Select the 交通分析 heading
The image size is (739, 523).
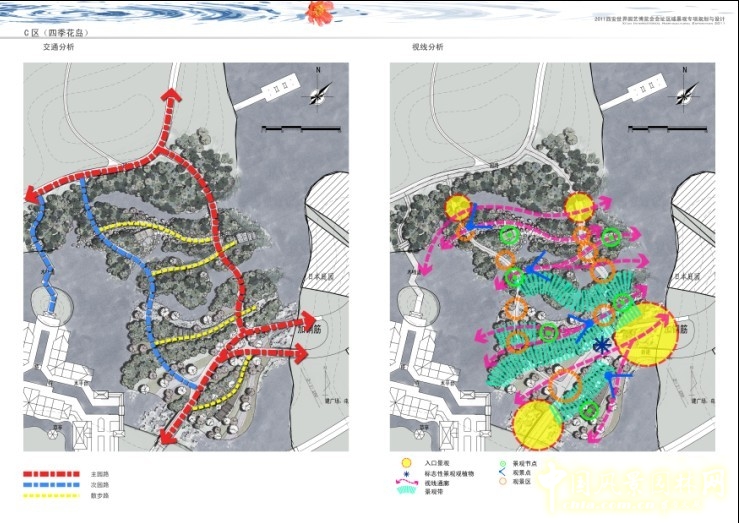(x=58, y=47)
